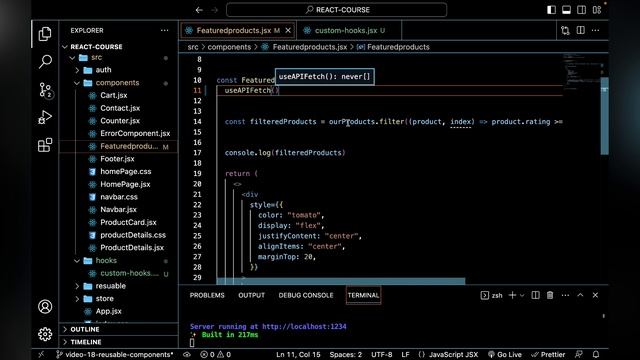Switch to the custom-hooks.jsx tab
The width and height of the screenshot is (640, 360).
(x=349, y=30)
